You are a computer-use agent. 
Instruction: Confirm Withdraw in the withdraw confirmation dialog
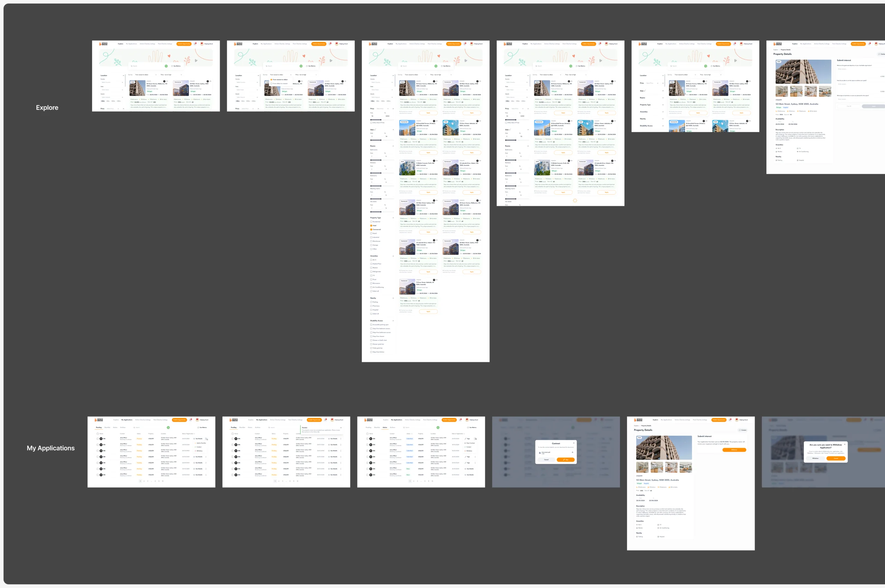point(816,458)
